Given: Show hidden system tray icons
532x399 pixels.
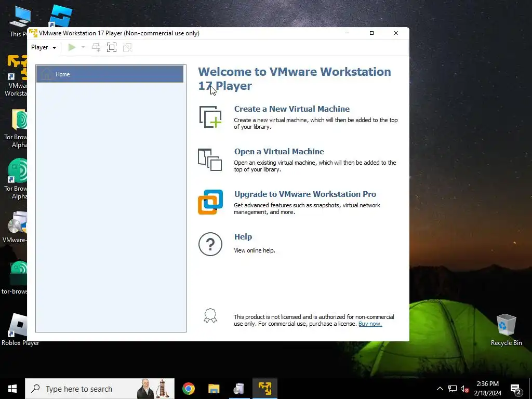Looking at the screenshot, I should 440,389.
